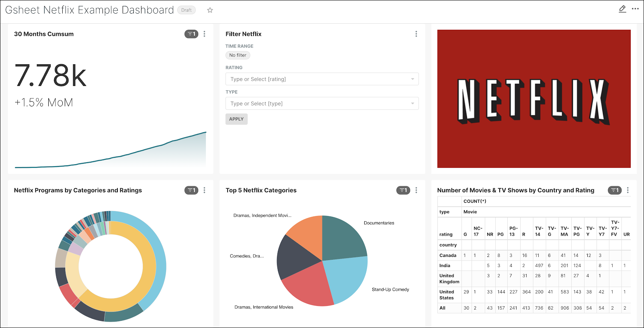The height and width of the screenshot is (328, 644).
Task: Click the APPLY button
Action: tap(236, 119)
